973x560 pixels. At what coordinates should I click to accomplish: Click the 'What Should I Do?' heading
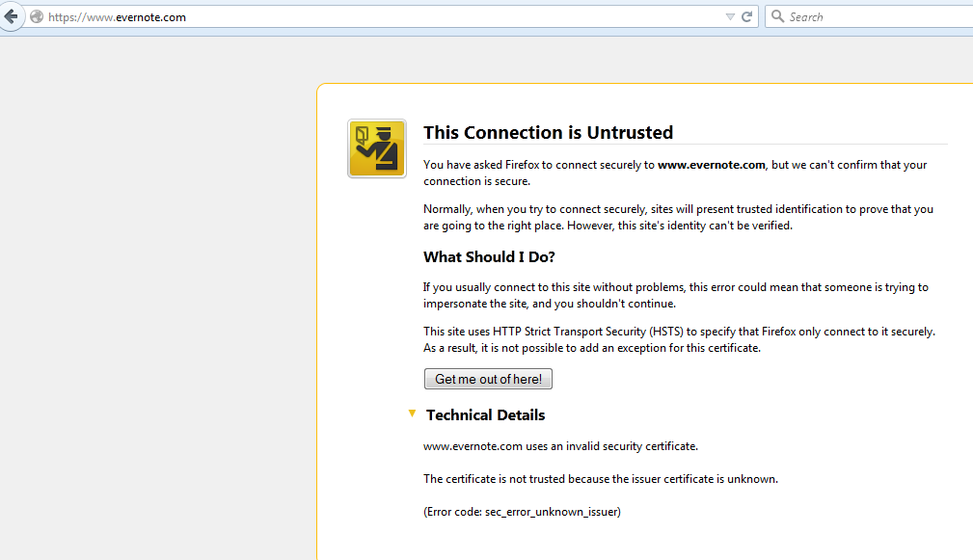(x=489, y=256)
